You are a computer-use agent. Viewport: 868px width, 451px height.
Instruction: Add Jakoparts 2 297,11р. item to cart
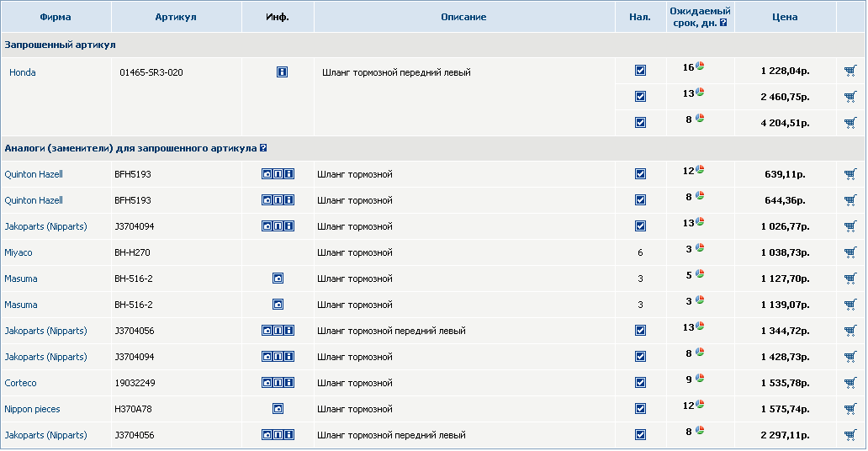850,435
